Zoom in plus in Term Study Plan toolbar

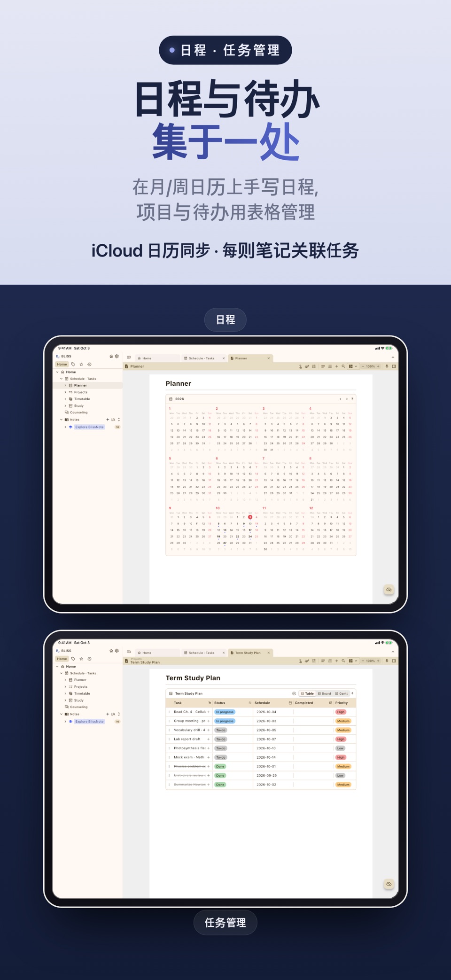(378, 661)
